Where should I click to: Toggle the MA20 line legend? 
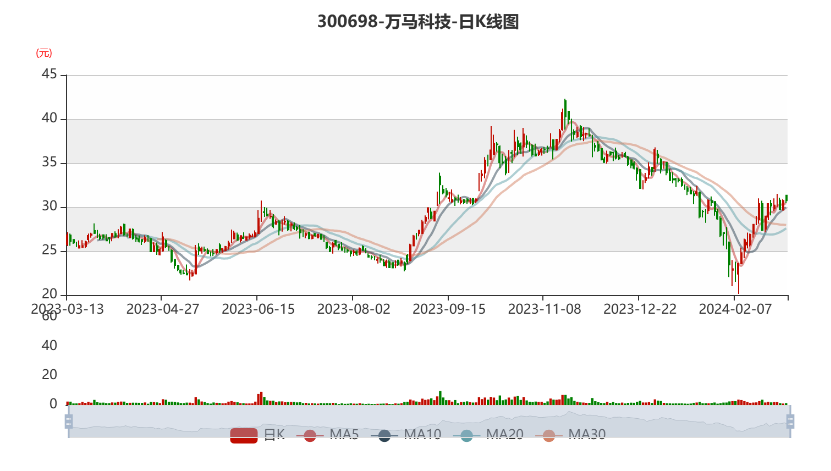pyautogui.click(x=488, y=435)
